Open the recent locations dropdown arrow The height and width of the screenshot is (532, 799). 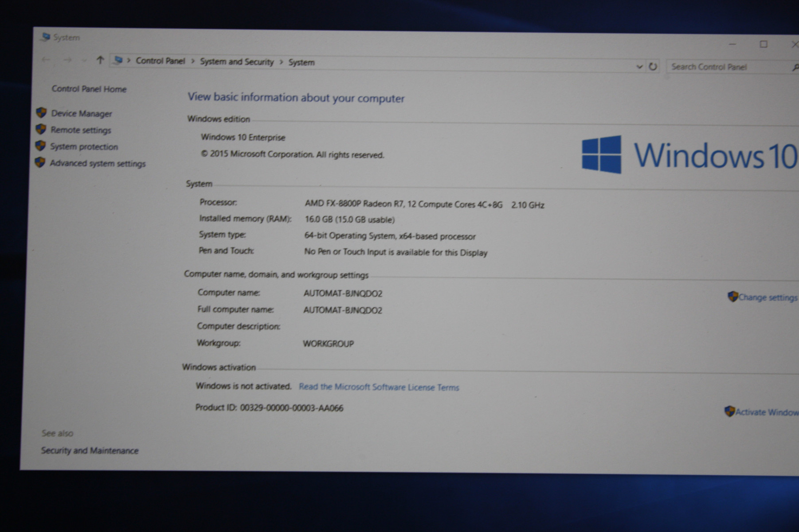pos(84,60)
